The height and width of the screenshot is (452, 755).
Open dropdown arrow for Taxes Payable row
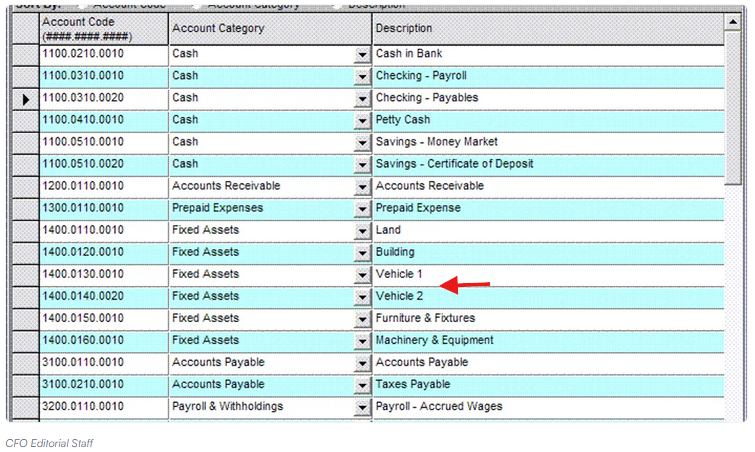tap(362, 386)
